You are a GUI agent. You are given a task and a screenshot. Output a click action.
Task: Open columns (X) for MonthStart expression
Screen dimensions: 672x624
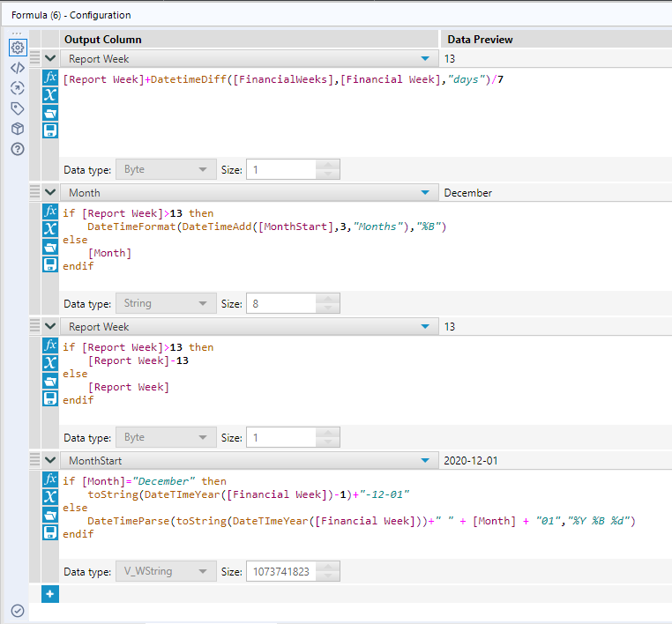coord(50,497)
